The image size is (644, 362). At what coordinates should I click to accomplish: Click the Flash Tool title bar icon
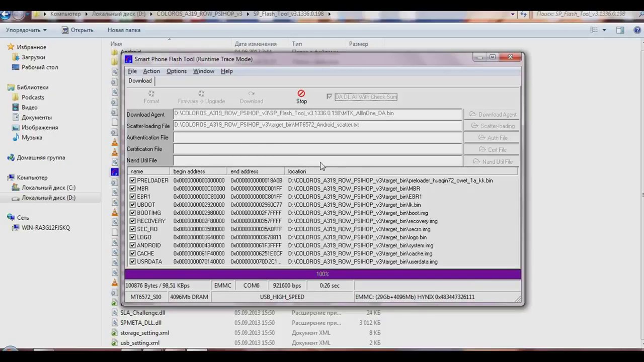tap(129, 59)
